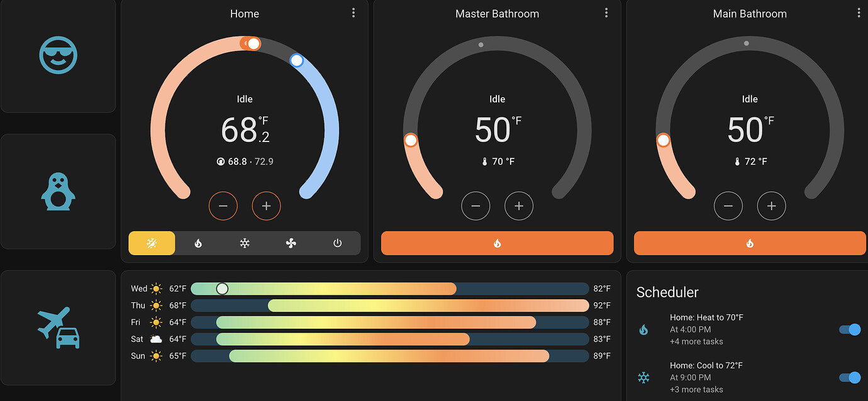868x401 pixels.
Task: Click the travel plane-and-car sidebar icon
Action: 58,326
